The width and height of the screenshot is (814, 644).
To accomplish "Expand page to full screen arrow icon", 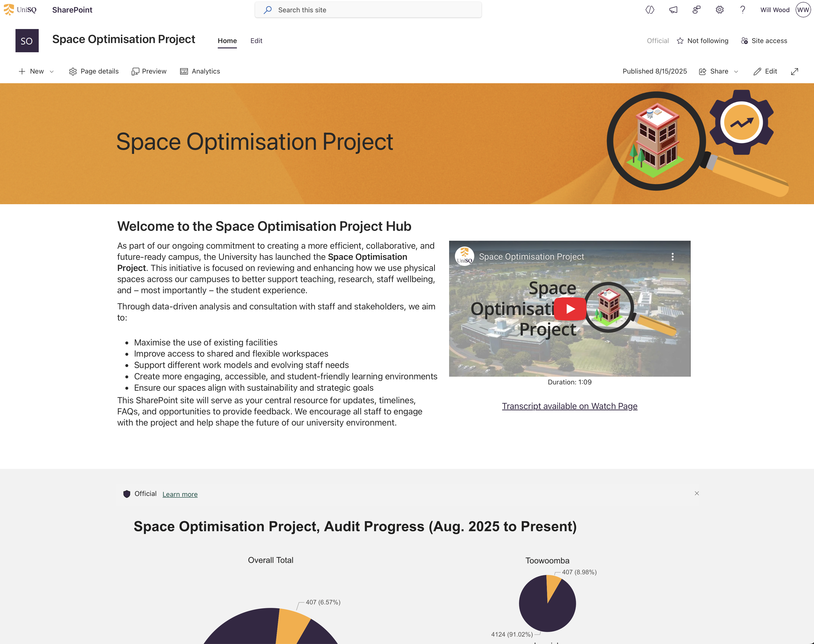I will click(x=794, y=72).
